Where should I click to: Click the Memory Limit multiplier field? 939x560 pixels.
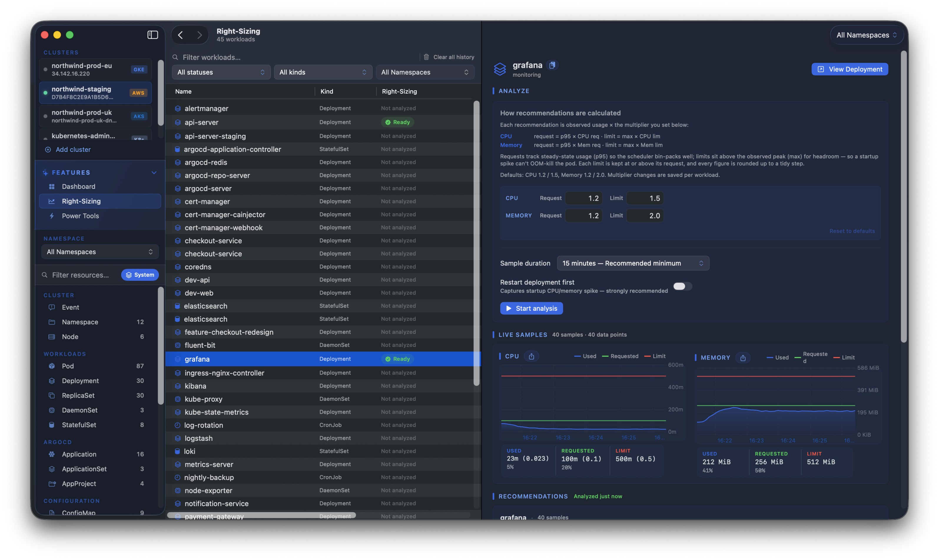coord(645,215)
